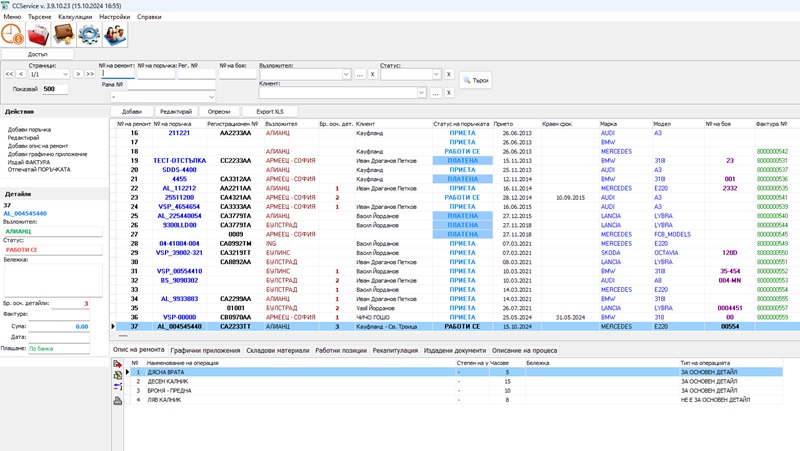The width and height of the screenshot is (800, 451).
Task: Open Клиент browse button with dots
Action: 435,93
